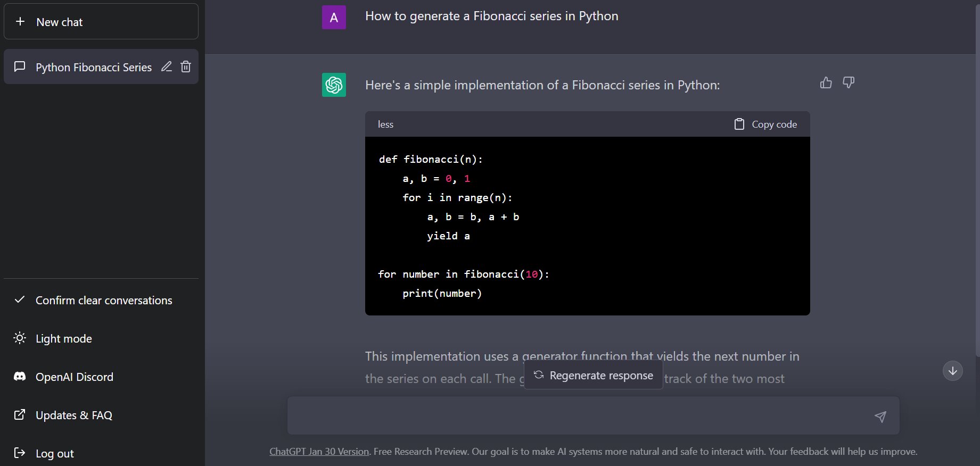980x466 pixels.
Task: Switch to Light mode
Action: (64, 339)
